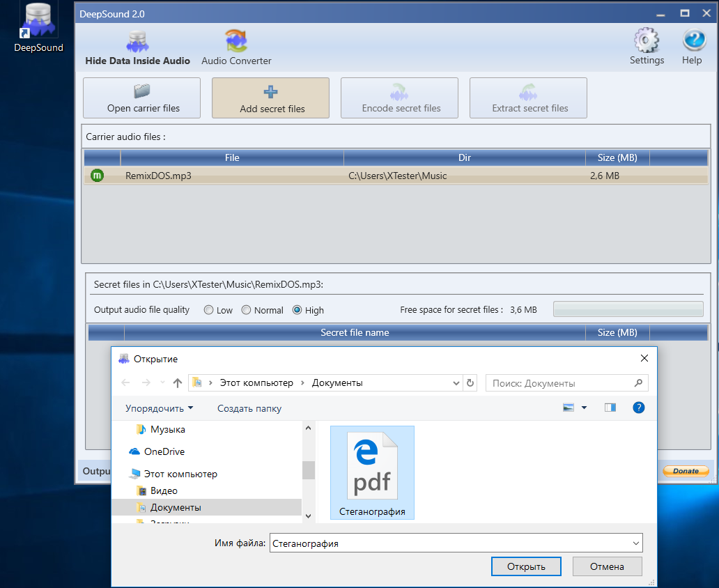Click the help question mark in file dialog
The width and height of the screenshot is (719, 588).
tap(638, 408)
